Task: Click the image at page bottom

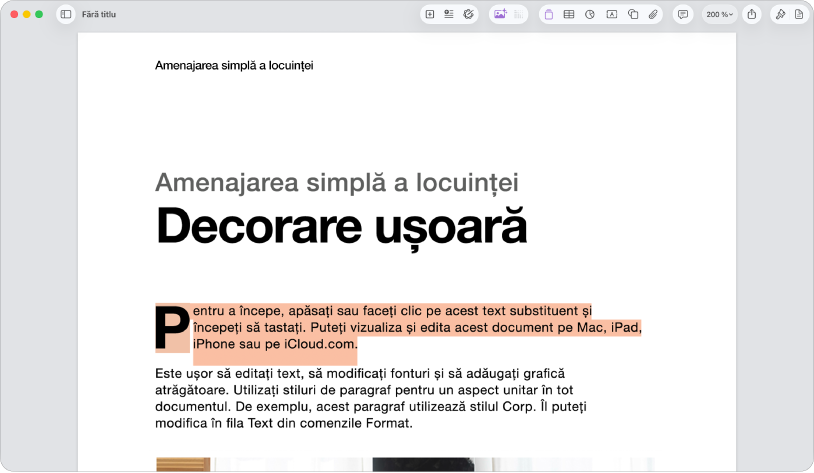Action: [x=405, y=465]
